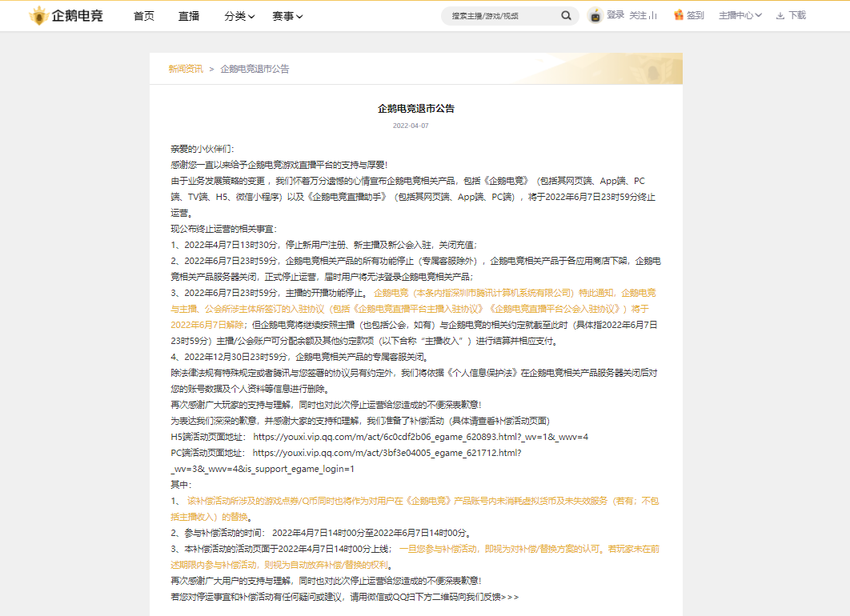Select 首页 in the navigation bar
Image resolution: width=850 pixels, height=616 pixels.
coord(143,15)
